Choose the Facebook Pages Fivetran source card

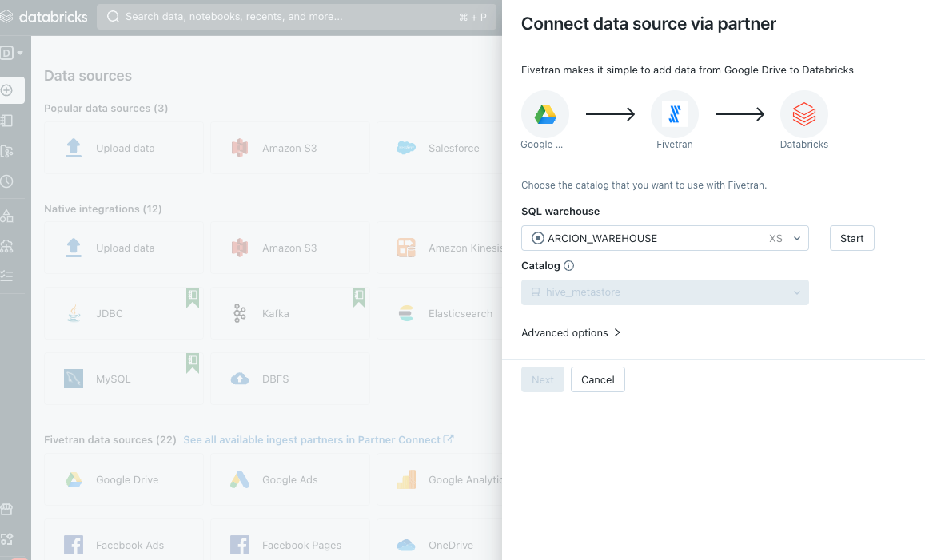[290, 540]
